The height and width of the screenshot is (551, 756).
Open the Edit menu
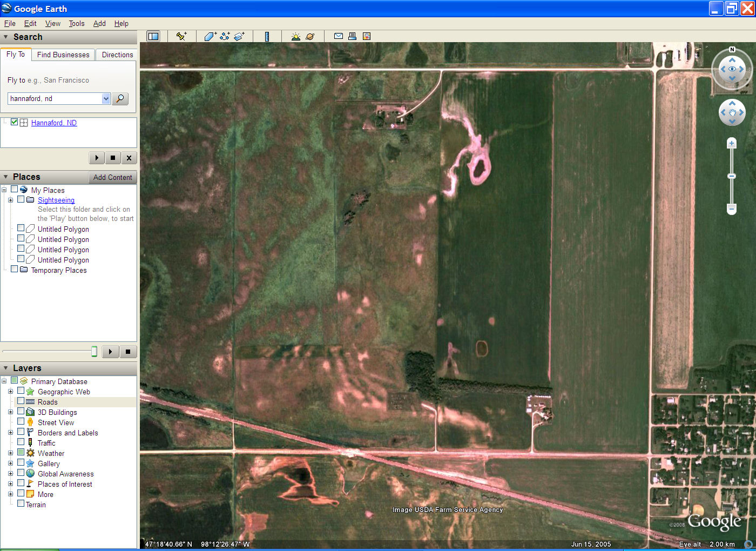(x=30, y=23)
